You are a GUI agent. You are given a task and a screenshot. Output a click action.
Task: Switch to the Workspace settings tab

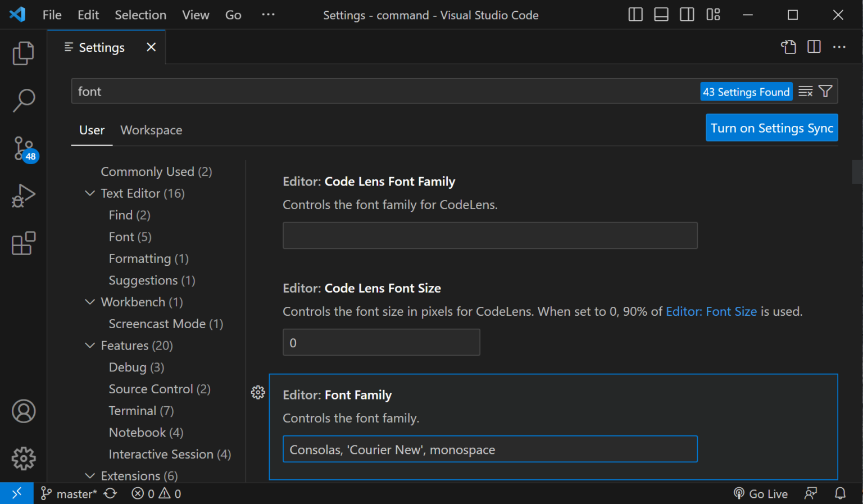tap(151, 130)
